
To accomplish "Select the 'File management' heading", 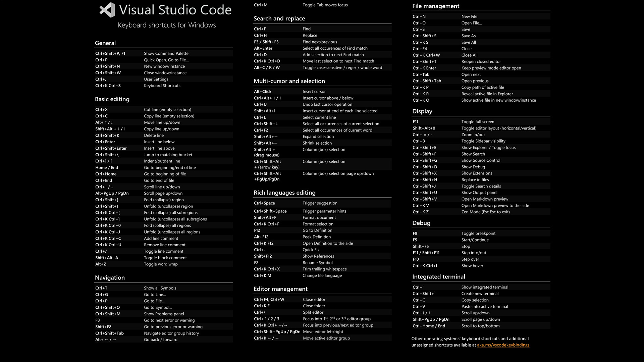I will [436, 6].
